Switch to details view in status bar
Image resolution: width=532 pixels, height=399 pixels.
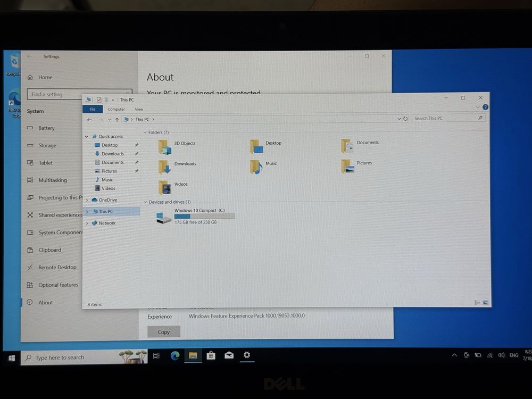click(477, 302)
